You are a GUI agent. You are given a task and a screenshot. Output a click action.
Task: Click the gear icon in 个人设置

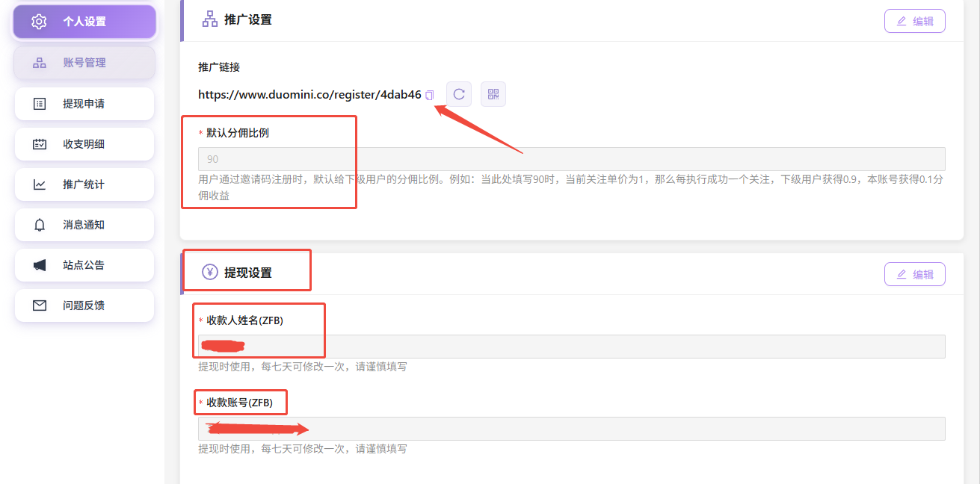39,22
